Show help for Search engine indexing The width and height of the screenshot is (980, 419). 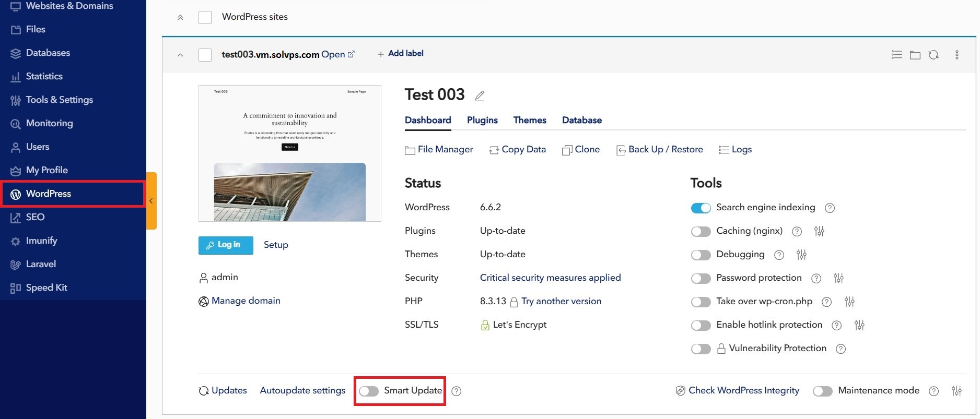(830, 208)
